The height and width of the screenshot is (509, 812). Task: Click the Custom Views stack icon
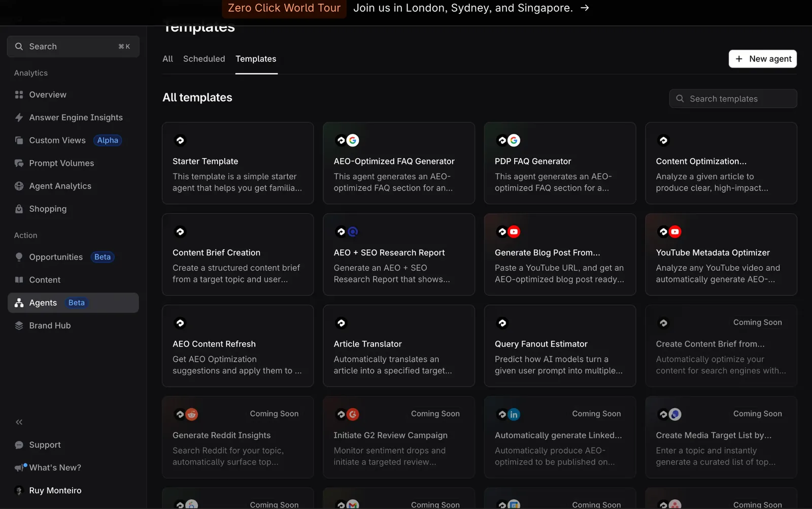click(x=19, y=140)
